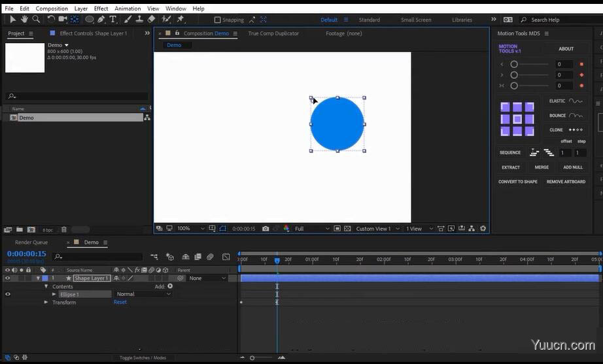Expand the Ellipse 1 group
This screenshot has width=603, height=364.
(54, 294)
